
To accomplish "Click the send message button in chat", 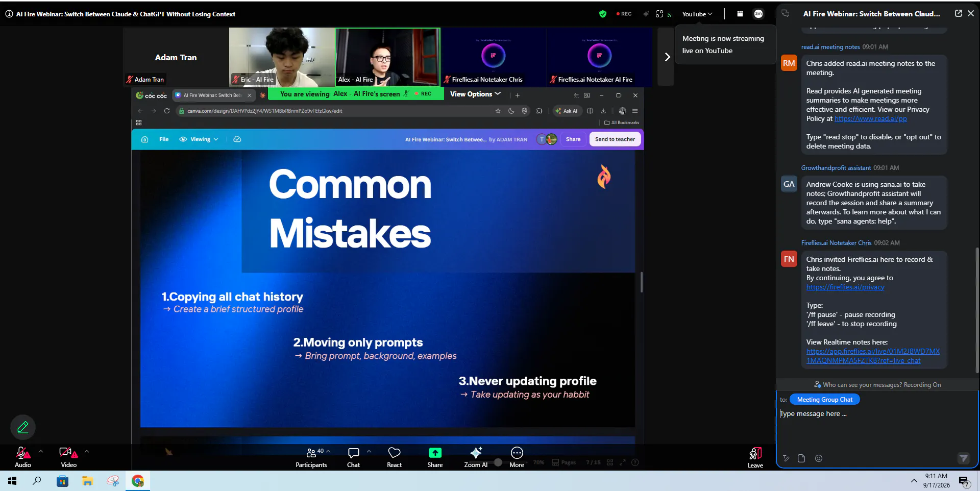I will [963, 458].
